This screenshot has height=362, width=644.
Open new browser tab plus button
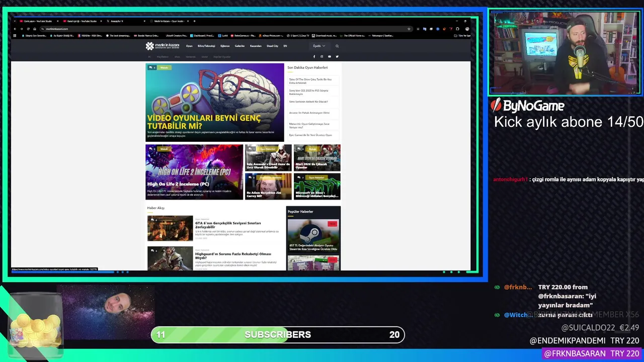pyautogui.click(x=194, y=21)
